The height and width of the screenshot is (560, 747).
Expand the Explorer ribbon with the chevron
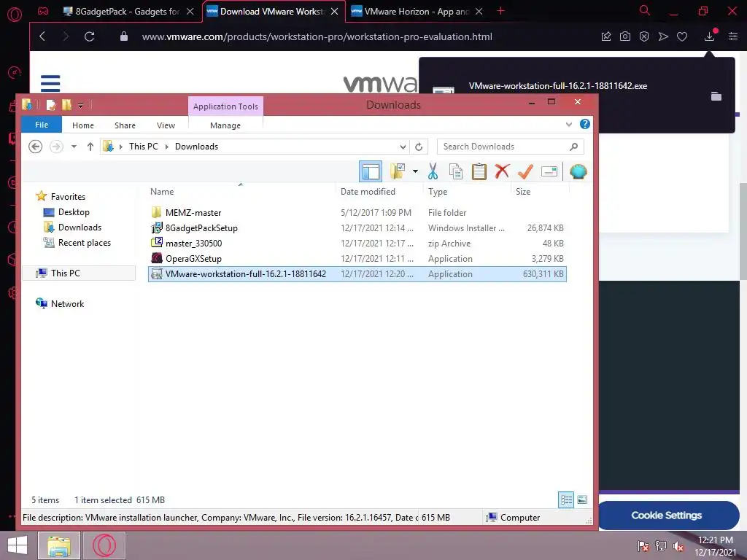[x=568, y=125]
